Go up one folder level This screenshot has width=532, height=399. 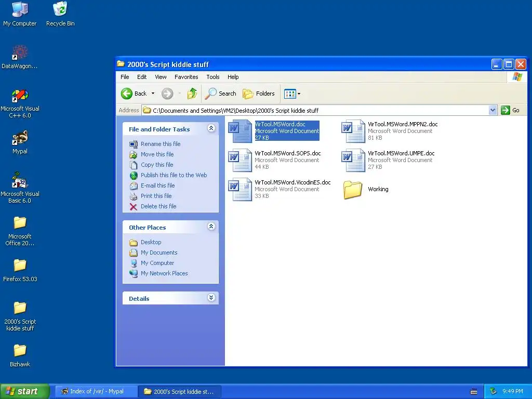point(192,94)
